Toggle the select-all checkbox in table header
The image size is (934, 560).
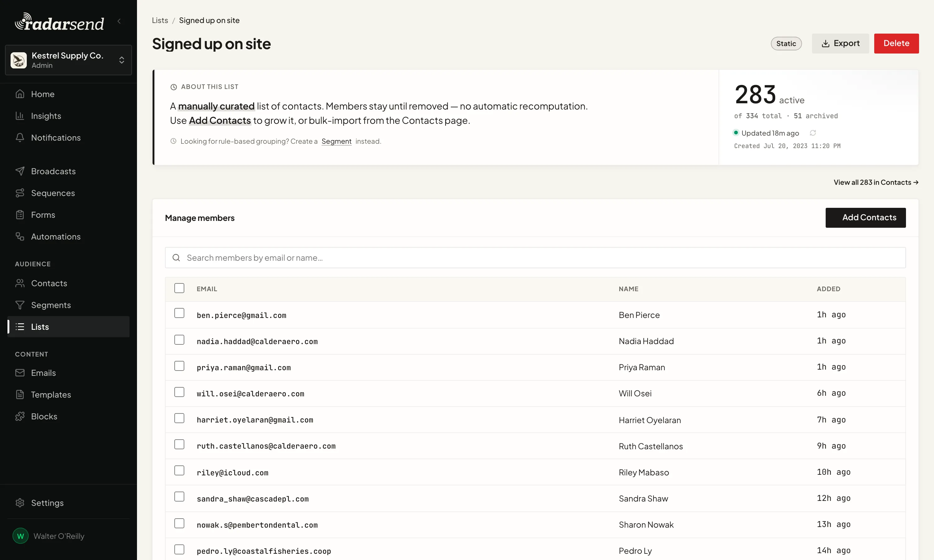(x=179, y=288)
